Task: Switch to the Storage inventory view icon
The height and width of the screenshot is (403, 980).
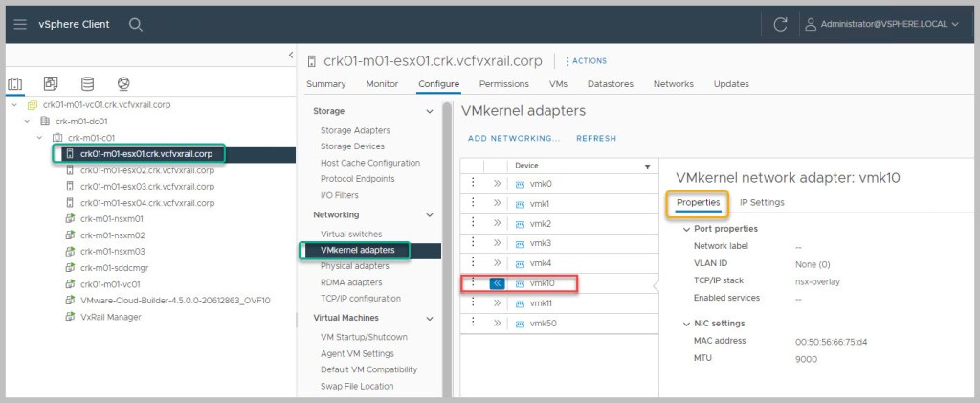Action: [87, 84]
